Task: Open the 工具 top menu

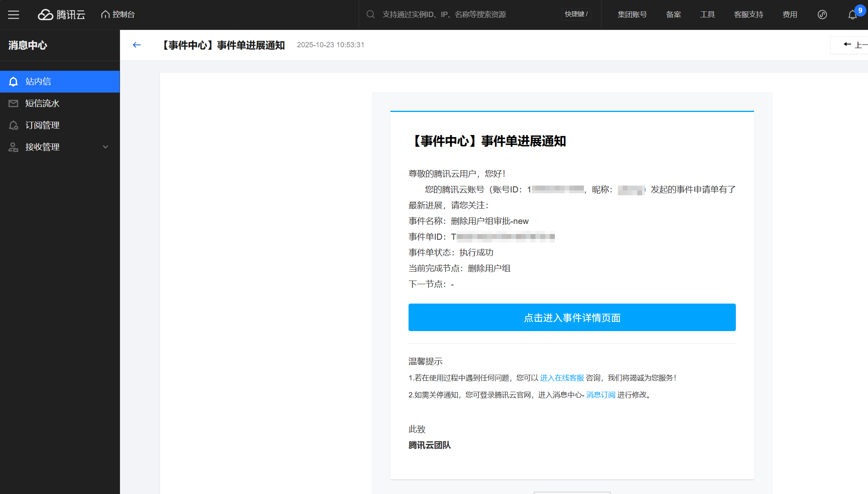Action: 707,15
